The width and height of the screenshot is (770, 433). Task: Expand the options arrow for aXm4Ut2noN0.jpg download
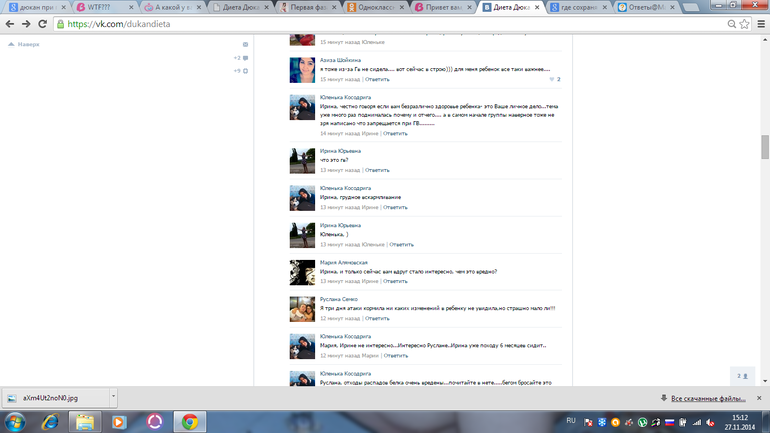[x=113, y=397]
